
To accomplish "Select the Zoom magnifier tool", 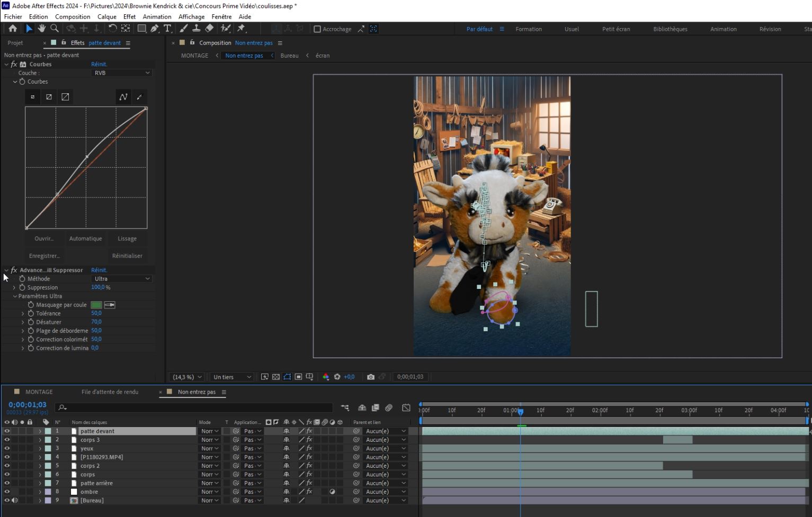I will point(54,29).
